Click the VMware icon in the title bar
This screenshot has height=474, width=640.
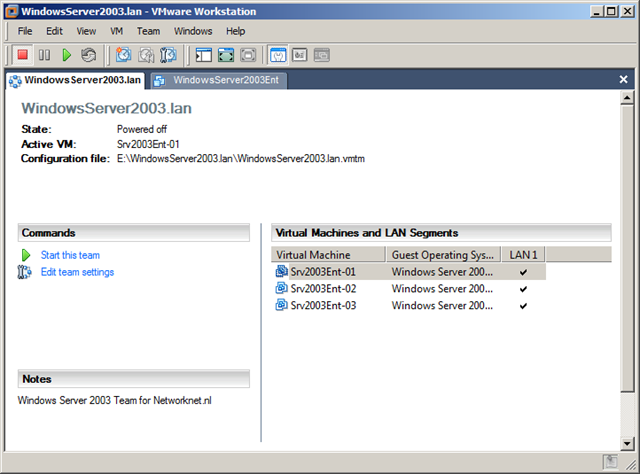[11, 11]
